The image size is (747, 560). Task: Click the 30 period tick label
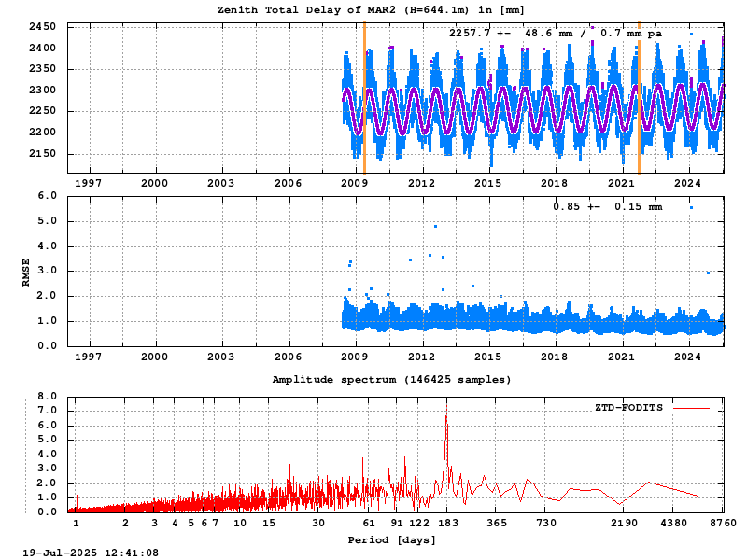[318, 523]
